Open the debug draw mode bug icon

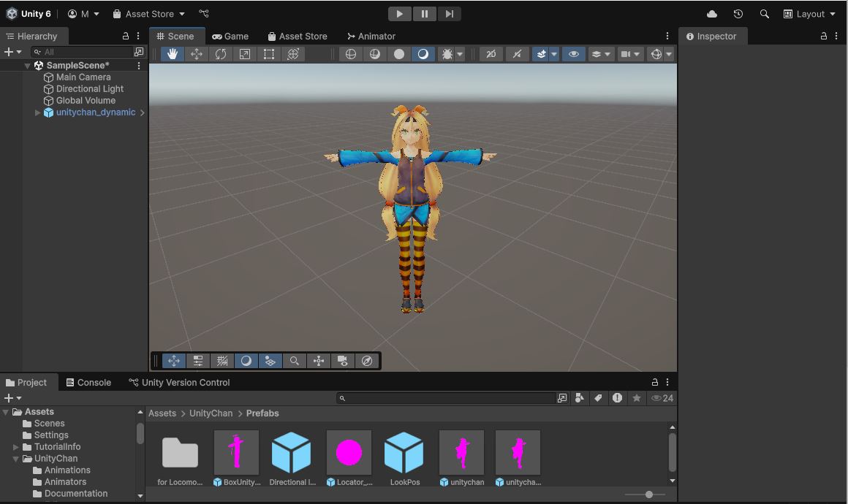(x=447, y=54)
